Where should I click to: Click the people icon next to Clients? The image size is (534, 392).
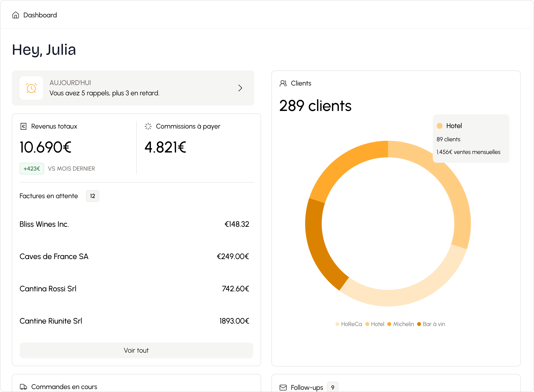pyautogui.click(x=283, y=83)
